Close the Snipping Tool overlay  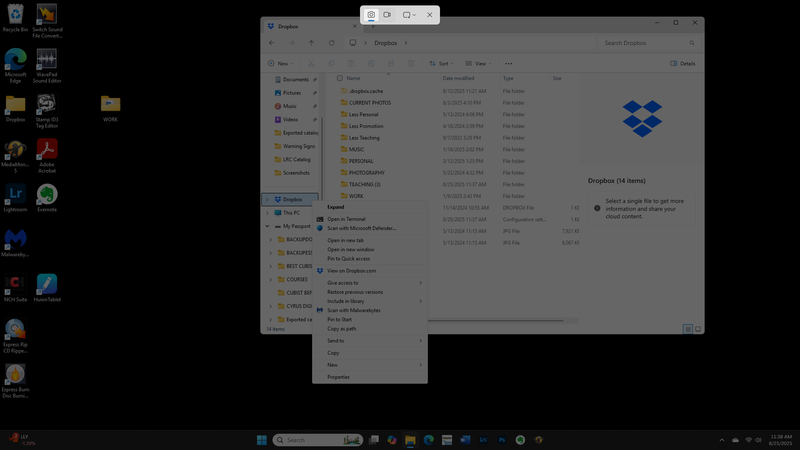[430, 15]
